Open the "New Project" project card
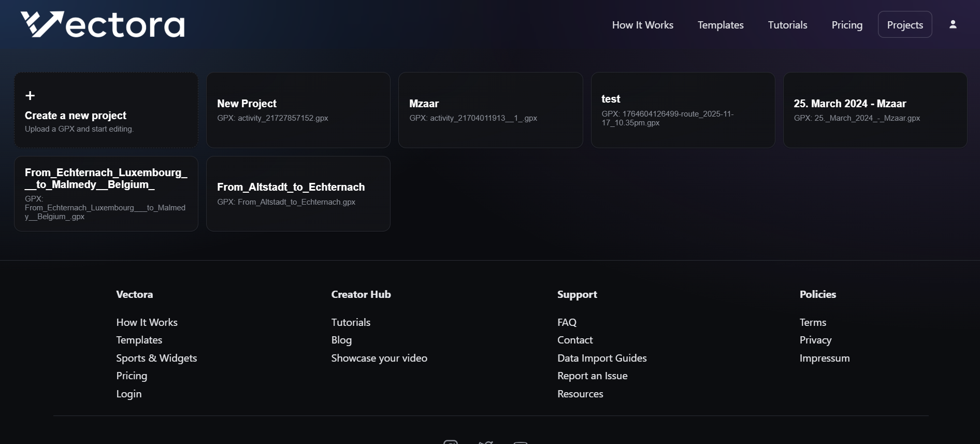This screenshot has height=444, width=980. click(298, 110)
